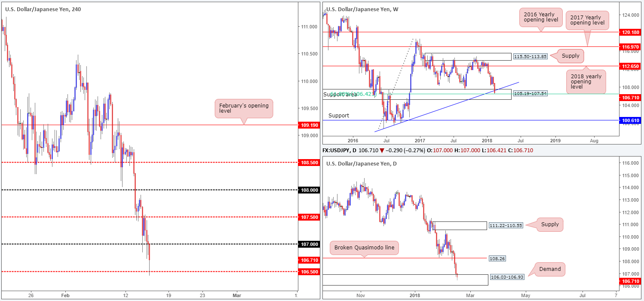Click the red 108.500 level label

308,163
